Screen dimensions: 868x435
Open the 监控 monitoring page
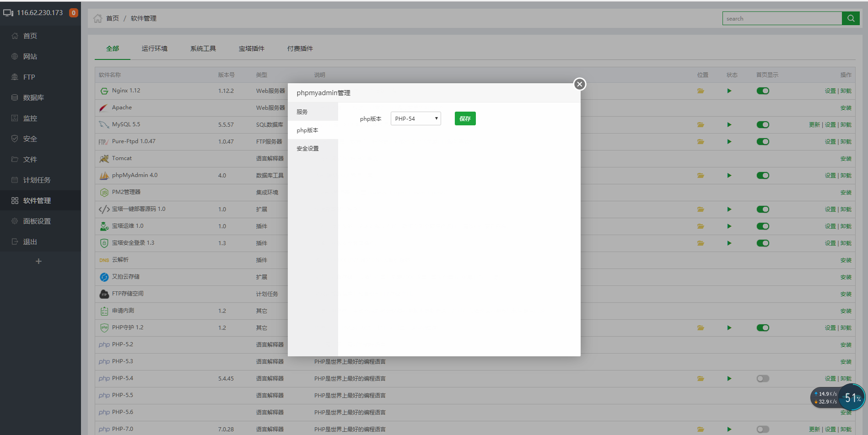click(30, 118)
